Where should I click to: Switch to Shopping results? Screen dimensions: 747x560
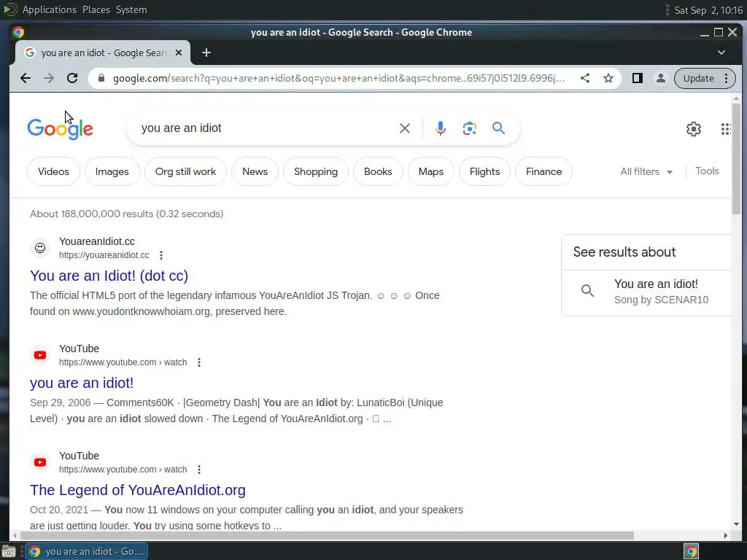tap(316, 171)
